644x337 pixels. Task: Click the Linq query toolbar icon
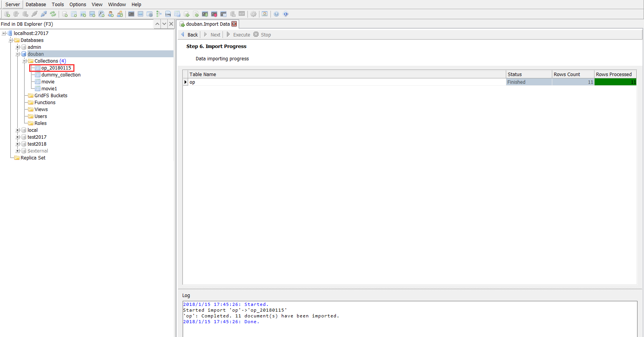pos(168,14)
